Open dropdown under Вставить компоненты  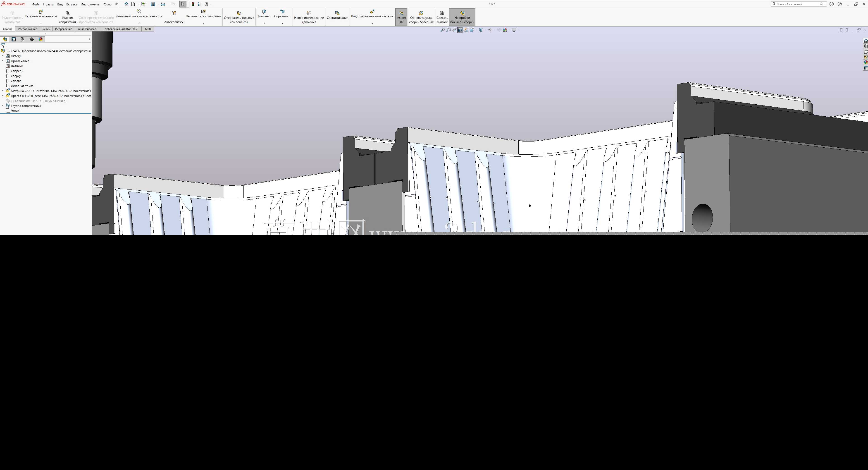[x=41, y=23]
